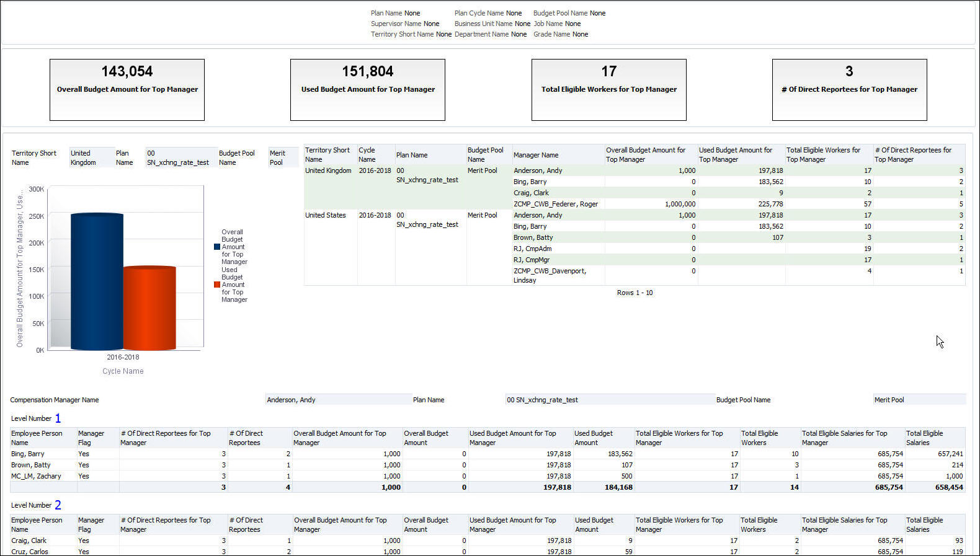
Task: Click the Compensation Manager Name label
Action: coord(55,400)
